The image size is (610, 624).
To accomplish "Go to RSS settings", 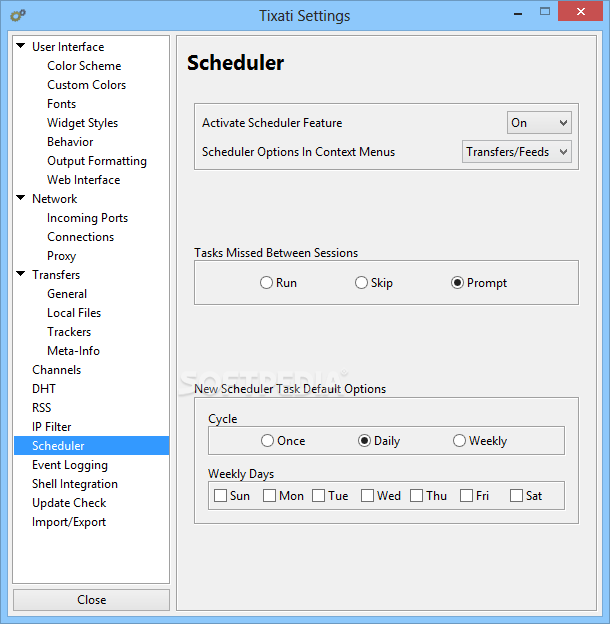I will click(x=41, y=408).
